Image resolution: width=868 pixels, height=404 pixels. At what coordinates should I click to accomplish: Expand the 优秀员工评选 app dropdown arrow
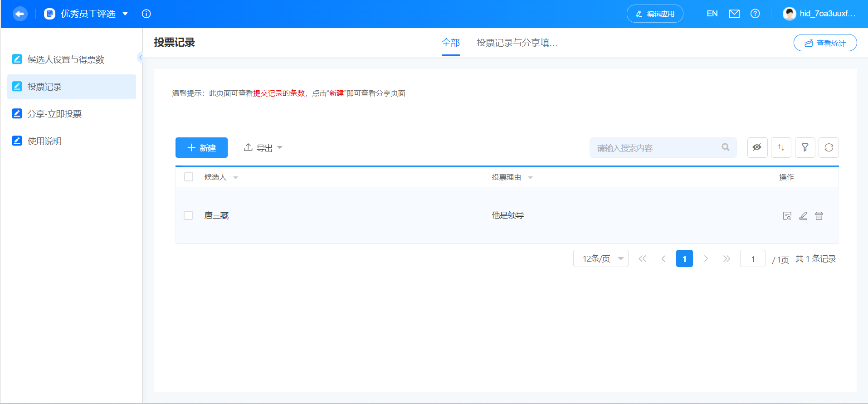pyautogui.click(x=126, y=14)
